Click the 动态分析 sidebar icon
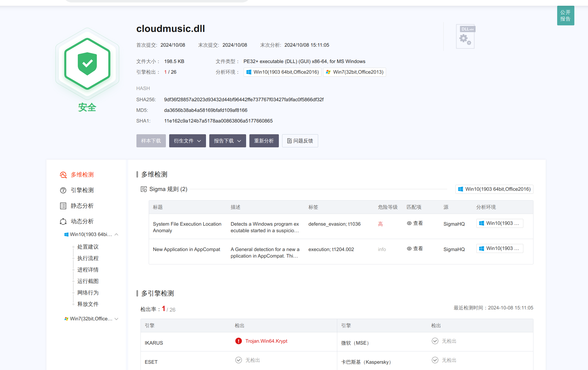This screenshot has height=370, width=588. [63, 221]
